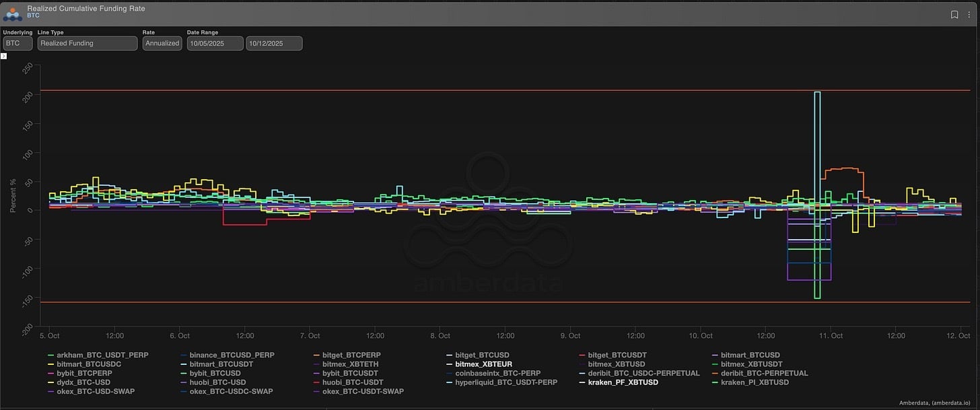Open the three-dot options menu

click(969, 14)
